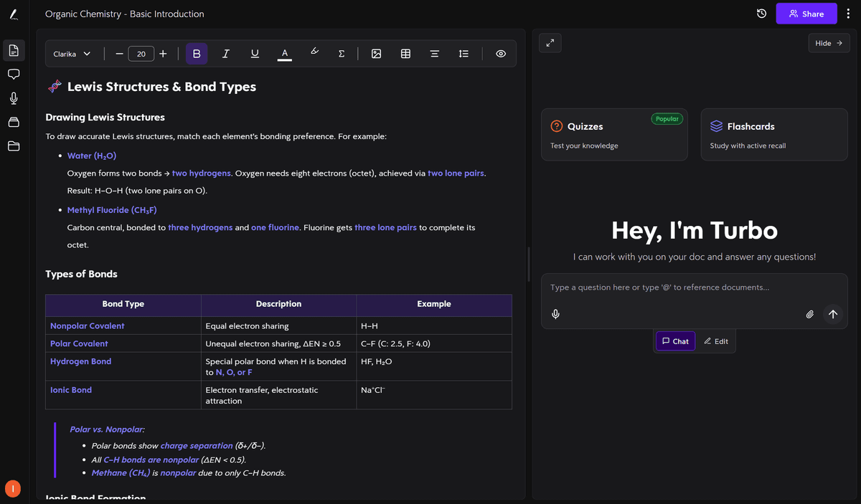The image size is (861, 504).
Task: Activate the highlighter tool
Action: pyautogui.click(x=314, y=53)
